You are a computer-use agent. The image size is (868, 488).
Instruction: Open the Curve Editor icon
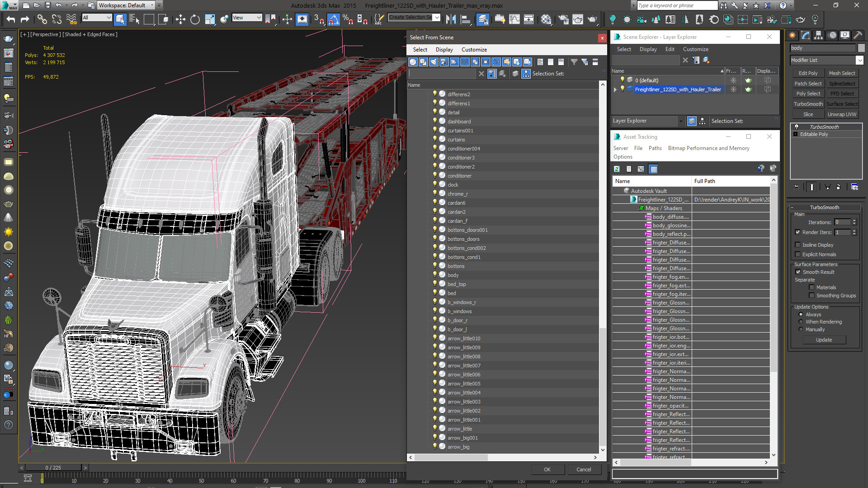(x=514, y=19)
